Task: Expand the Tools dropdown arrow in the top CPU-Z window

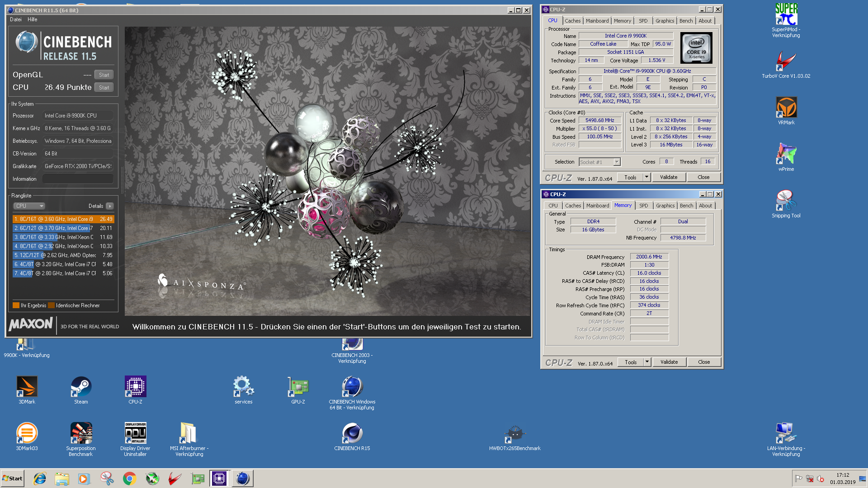Action: coord(646,178)
